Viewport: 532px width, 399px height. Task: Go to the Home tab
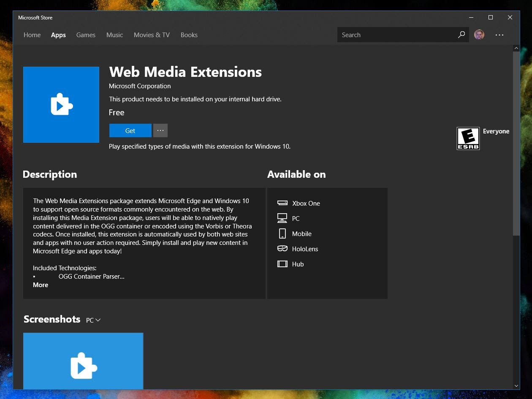coord(32,35)
